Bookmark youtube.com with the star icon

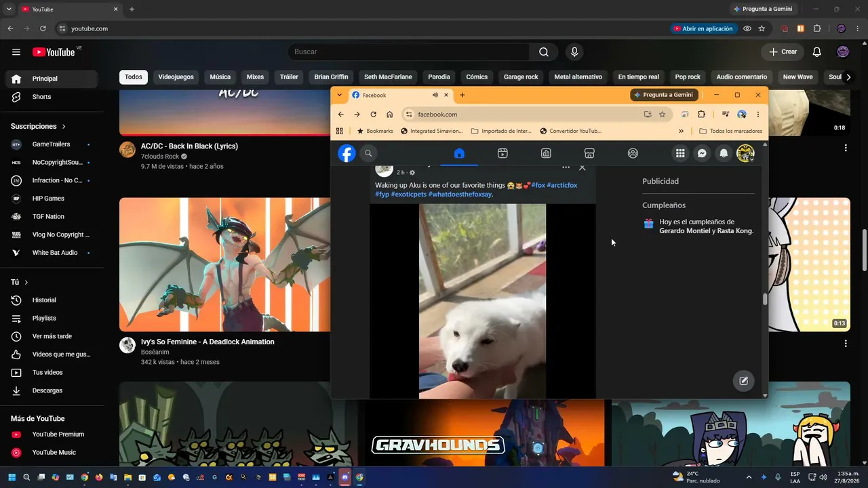(x=762, y=28)
